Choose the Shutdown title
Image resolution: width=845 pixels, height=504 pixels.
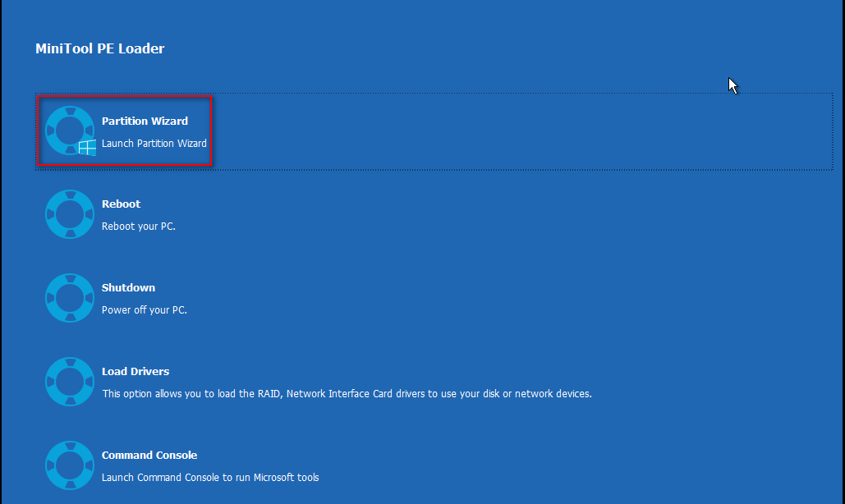point(128,287)
